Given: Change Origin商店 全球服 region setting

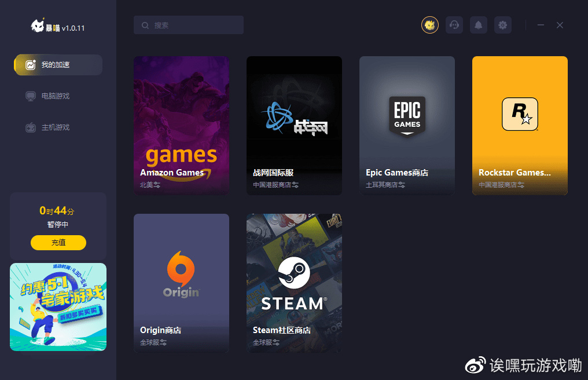Looking at the screenshot, I should pos(163,342).
